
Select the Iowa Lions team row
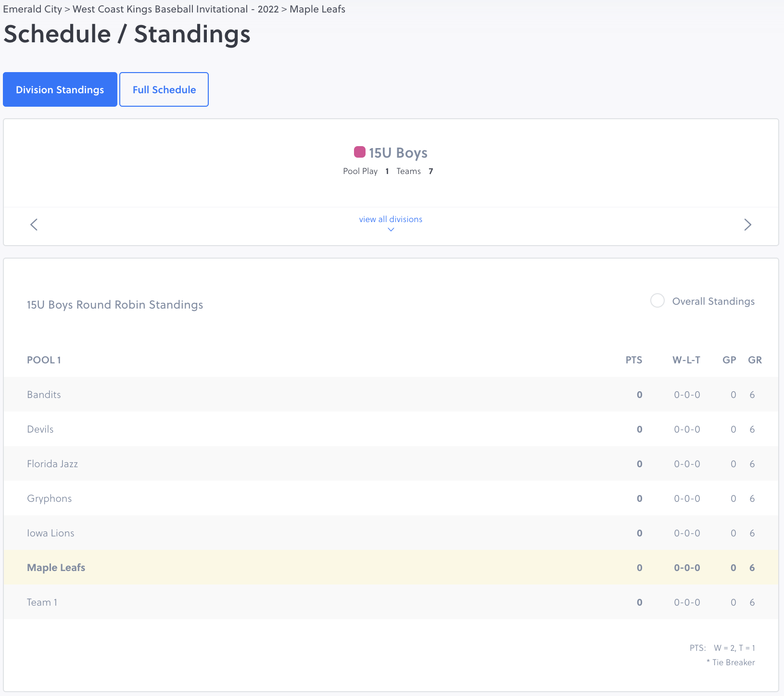tap(51, 533)
